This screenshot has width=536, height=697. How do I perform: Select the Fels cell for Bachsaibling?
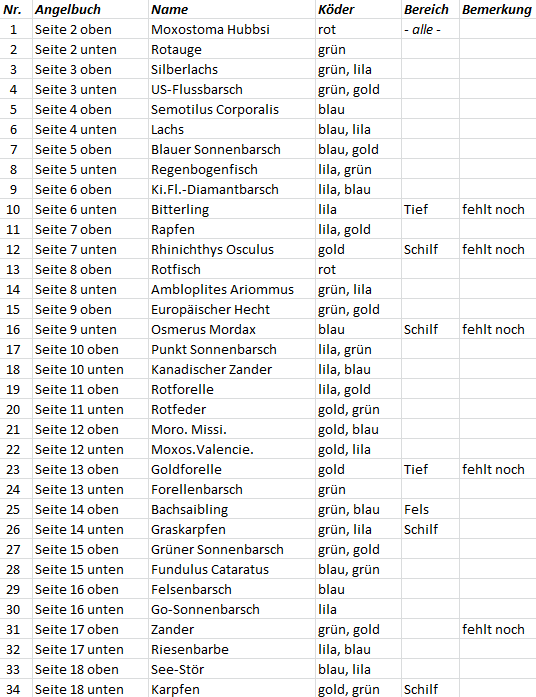pos(430,509)
